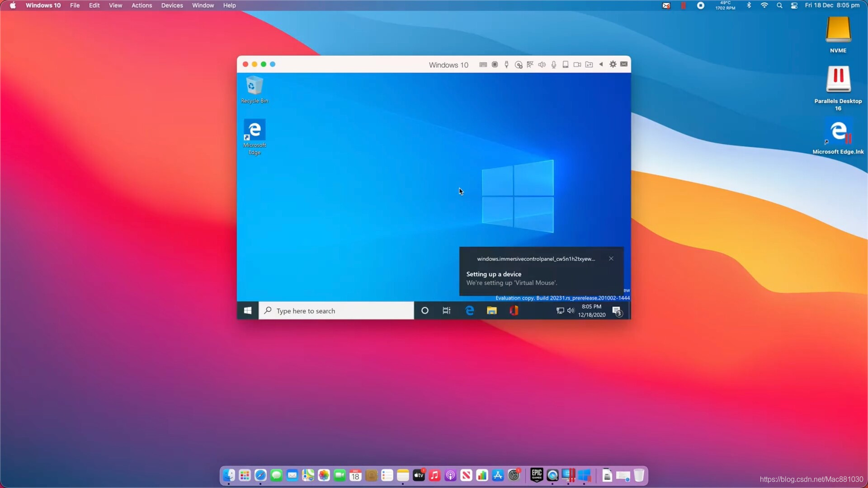
Task: Click the USB device icon in title bar
Action: click(x=507, y=65)
